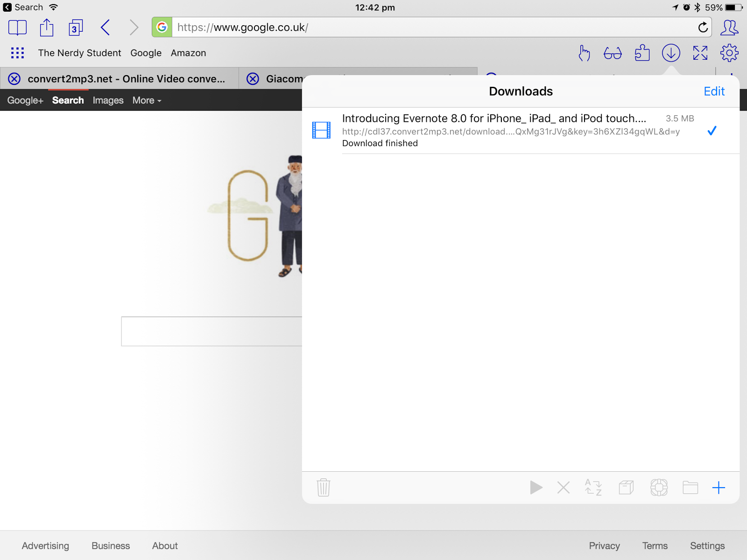
Task: Click the Google search input box
Action: 211,331
